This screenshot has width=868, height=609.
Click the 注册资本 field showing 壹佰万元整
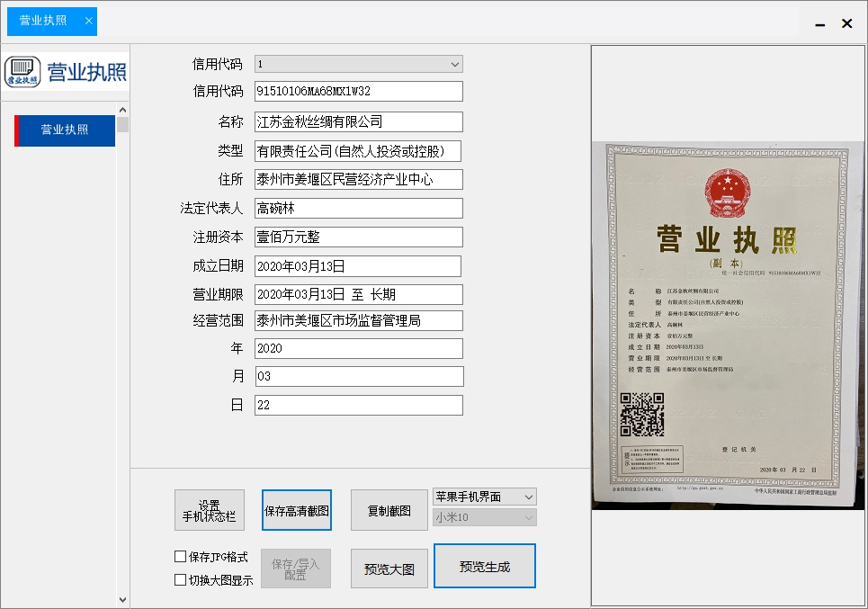358,237
